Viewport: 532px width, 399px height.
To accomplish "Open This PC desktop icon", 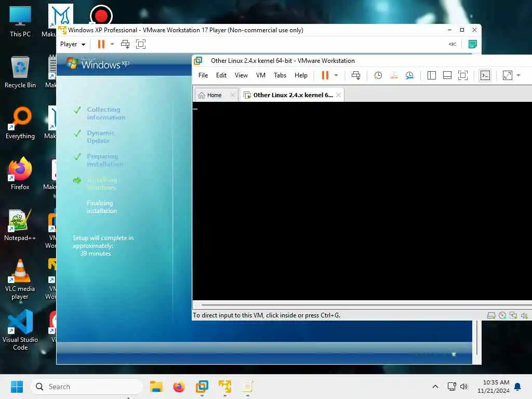I will 20,21.
